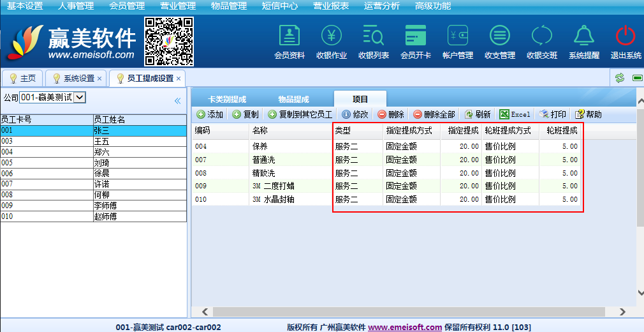This screenshot has height=332, width=644.
Task: Expand the 公司 company dropdown
Action: (80, 97)
